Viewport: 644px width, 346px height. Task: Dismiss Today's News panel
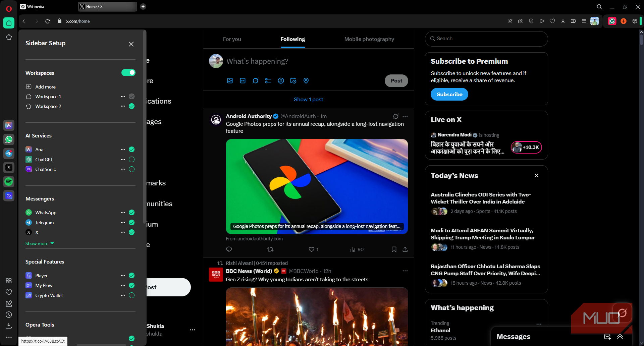coord(536,175)
